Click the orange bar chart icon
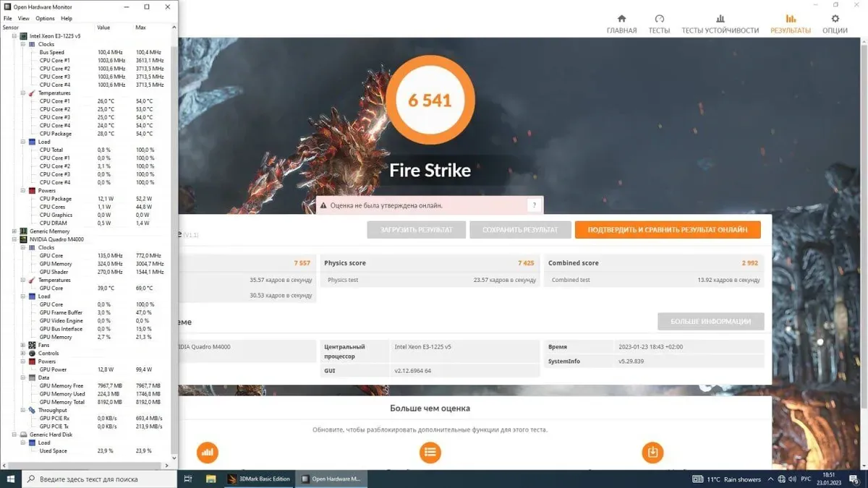Viewport: 868px width, 488px height. pyautogui.click(x=208, y=453)
